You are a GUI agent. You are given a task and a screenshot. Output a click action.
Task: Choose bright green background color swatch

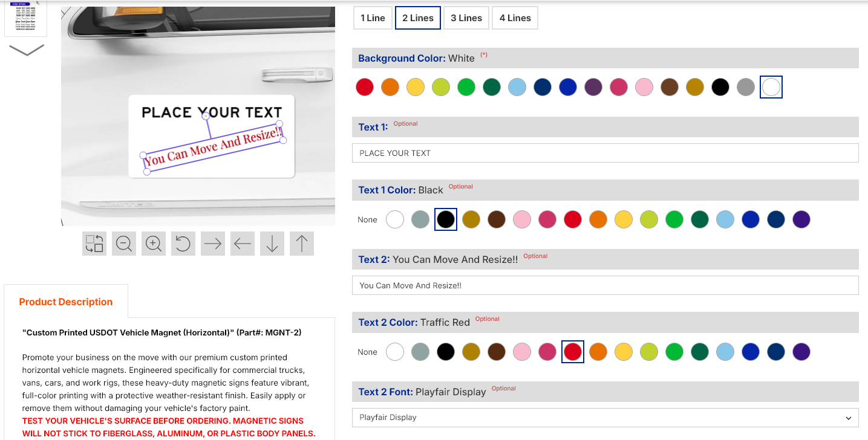[466, 87]
